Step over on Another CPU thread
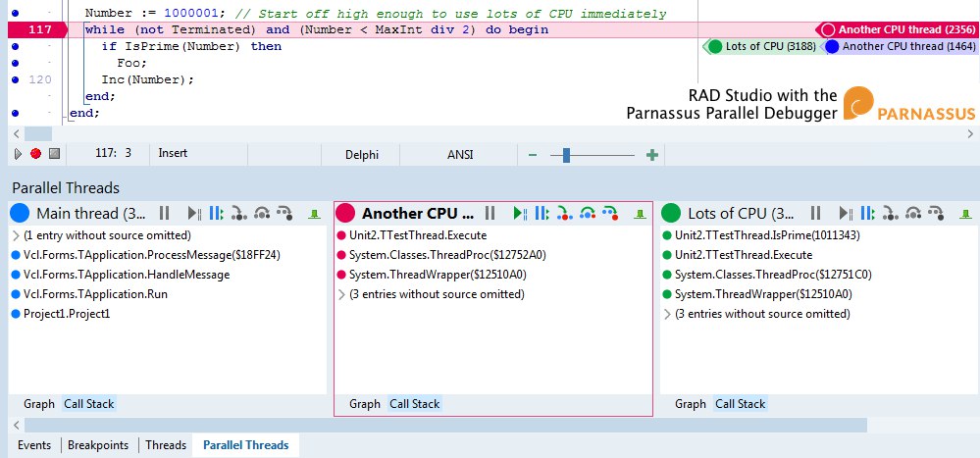The width and height of the screenshot is (980, 458). coord(587,214)
